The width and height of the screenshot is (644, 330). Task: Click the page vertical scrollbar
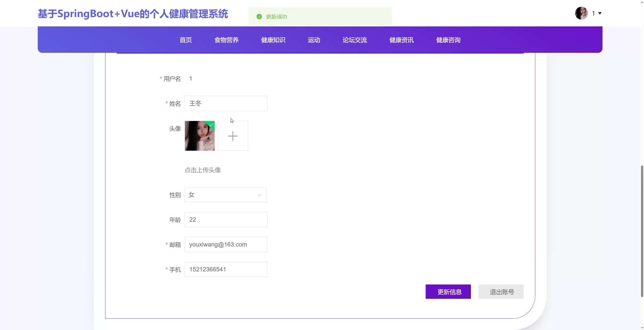click(642, 231)
